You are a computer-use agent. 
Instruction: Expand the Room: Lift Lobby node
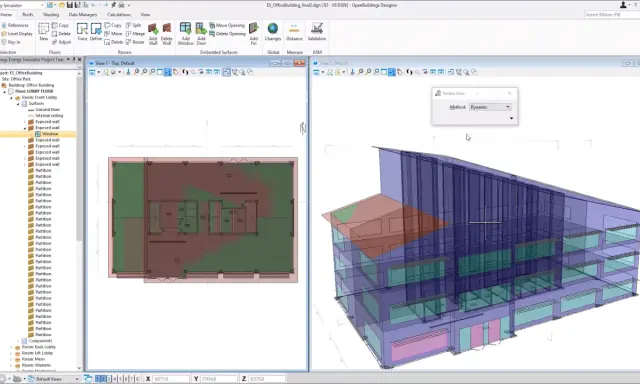11,353
